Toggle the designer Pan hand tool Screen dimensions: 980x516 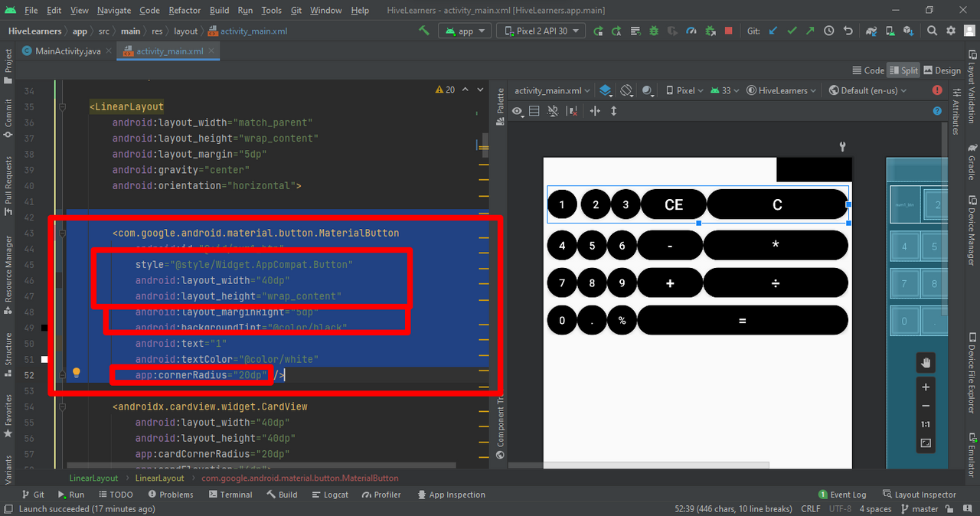926,363
